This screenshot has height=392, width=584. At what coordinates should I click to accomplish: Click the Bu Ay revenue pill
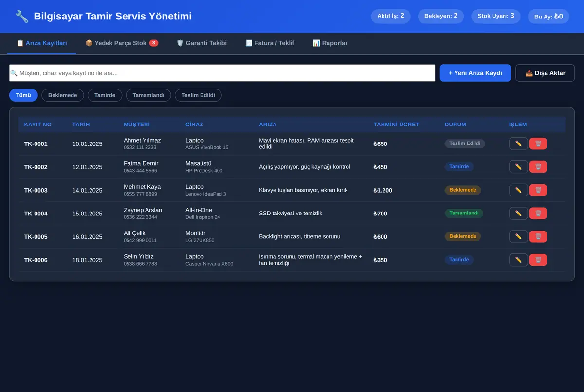click(x=548, y=17)
